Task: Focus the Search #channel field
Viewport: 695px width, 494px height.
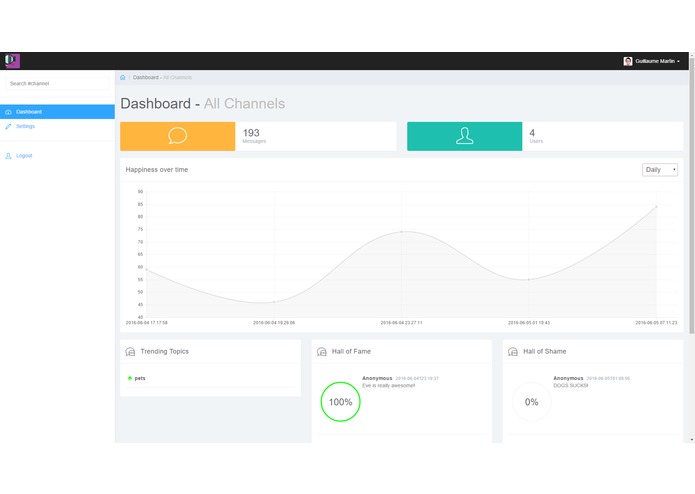Action: tap(57, 83)
